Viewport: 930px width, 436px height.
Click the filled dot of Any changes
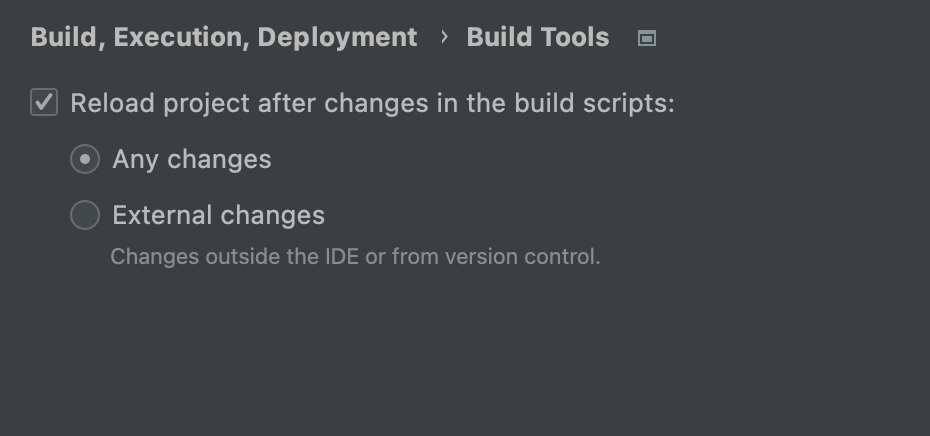pos(85,159)
